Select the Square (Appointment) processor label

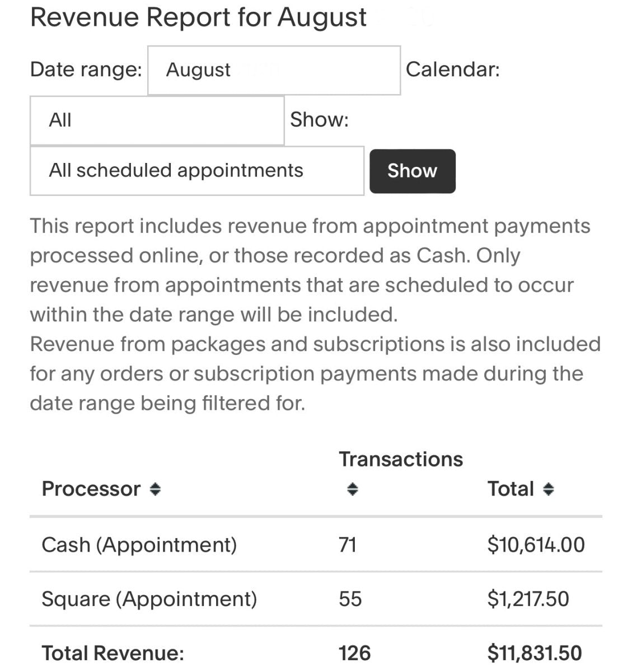pos(149,599)
